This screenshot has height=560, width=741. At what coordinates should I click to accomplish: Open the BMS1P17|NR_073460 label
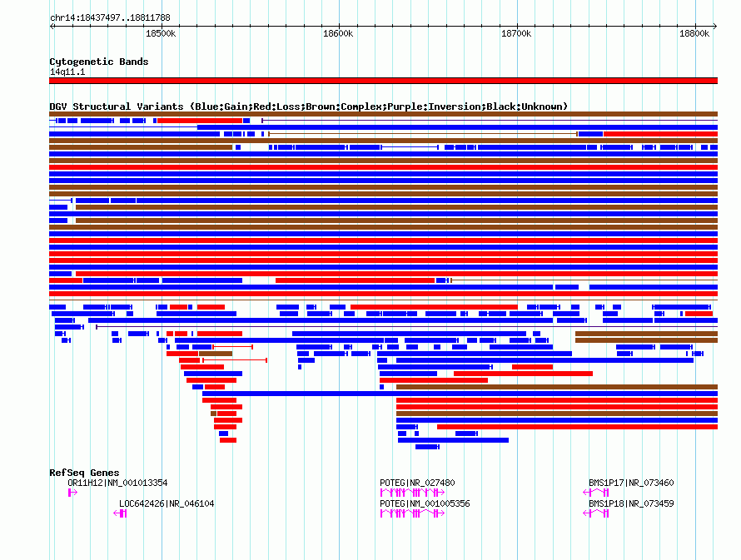point(631,483)
